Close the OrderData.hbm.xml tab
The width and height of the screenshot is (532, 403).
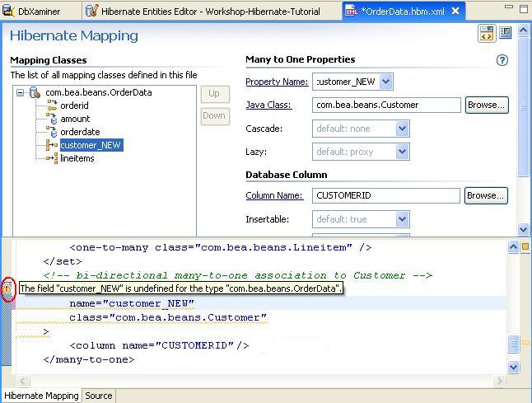pos(455,12)
